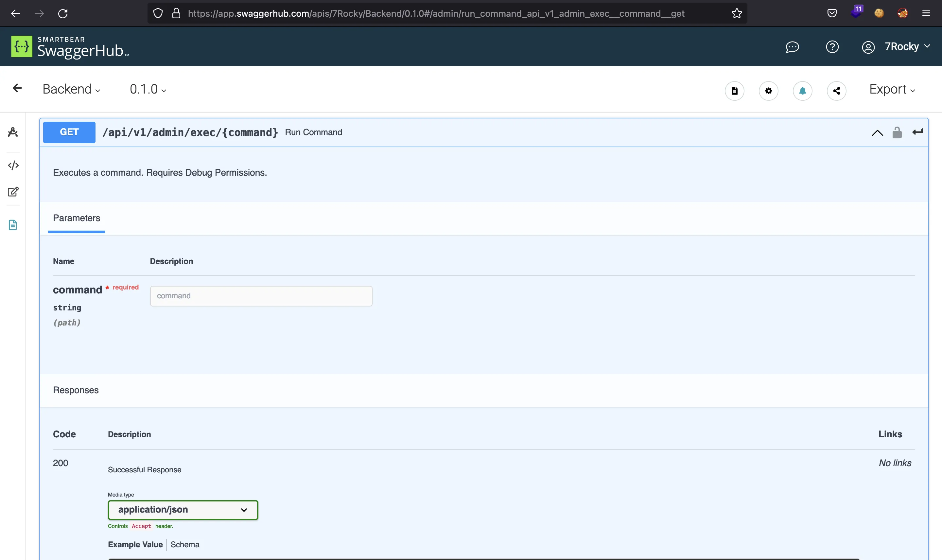The height and width of the screenshot is (560, 942).
Task: Reload the current browser page
Action: (63, 14)
